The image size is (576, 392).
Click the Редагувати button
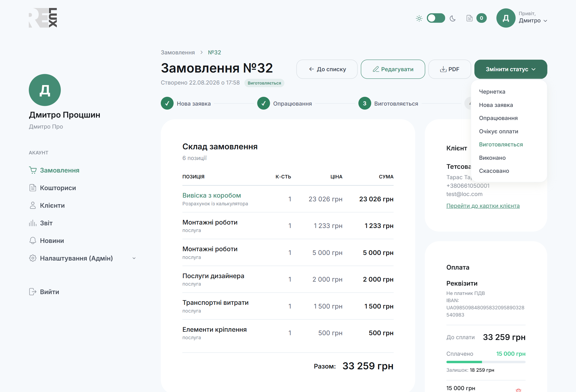tap(393, 69)
